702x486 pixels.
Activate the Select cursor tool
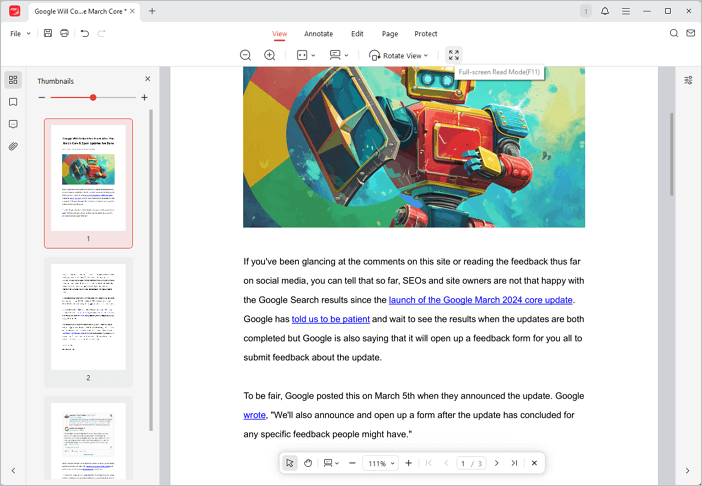coord(289,463)
